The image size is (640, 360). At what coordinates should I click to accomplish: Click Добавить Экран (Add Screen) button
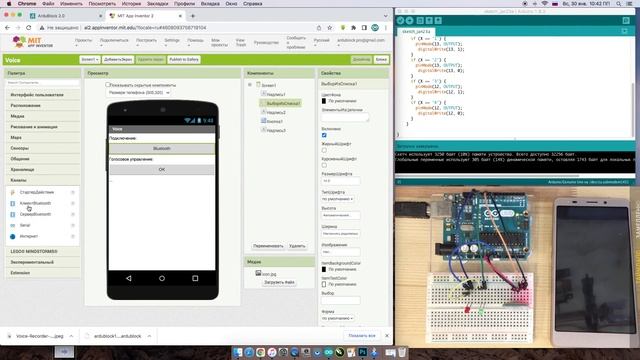point(118,60)
